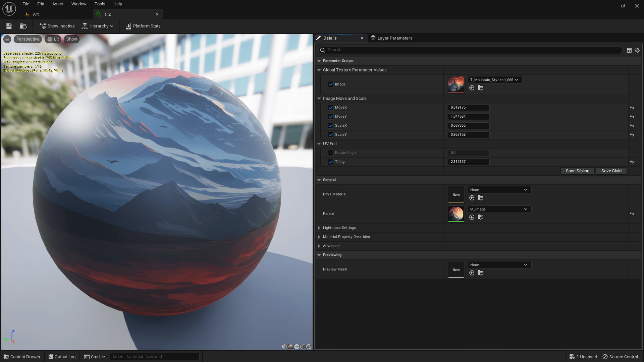Click the Save Child button
Viewport: 644px width, 362px height.
pos(611,171)
